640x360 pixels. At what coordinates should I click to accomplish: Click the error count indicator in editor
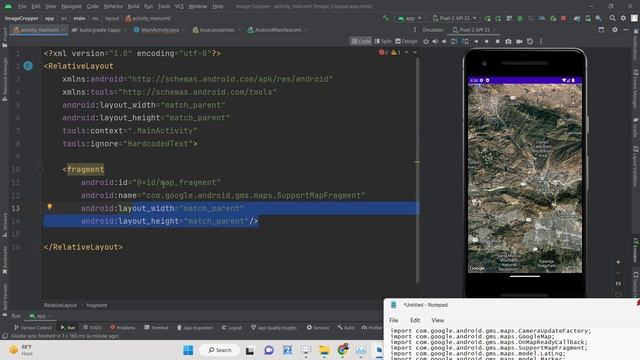point(383,53)
